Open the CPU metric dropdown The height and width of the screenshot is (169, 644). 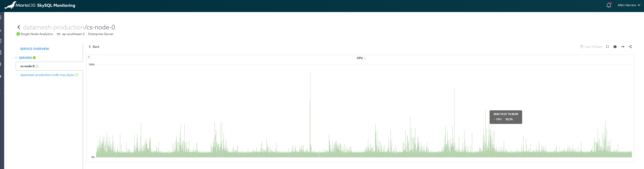pos(361,58)
